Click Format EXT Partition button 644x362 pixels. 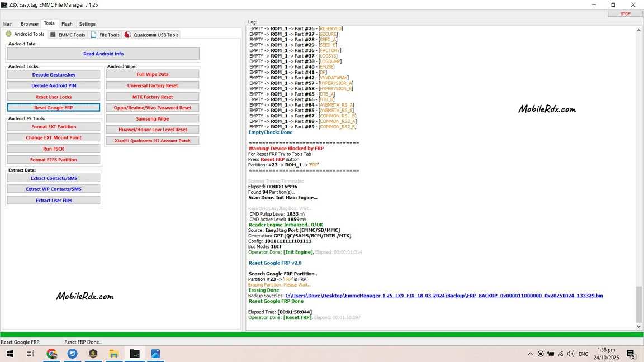(54, 127)
